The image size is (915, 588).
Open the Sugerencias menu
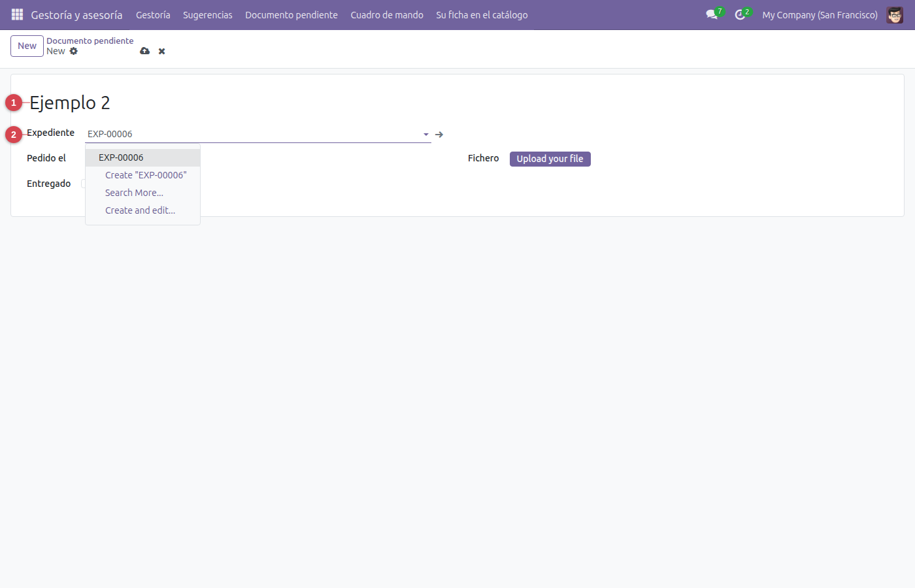coord(208,14)
